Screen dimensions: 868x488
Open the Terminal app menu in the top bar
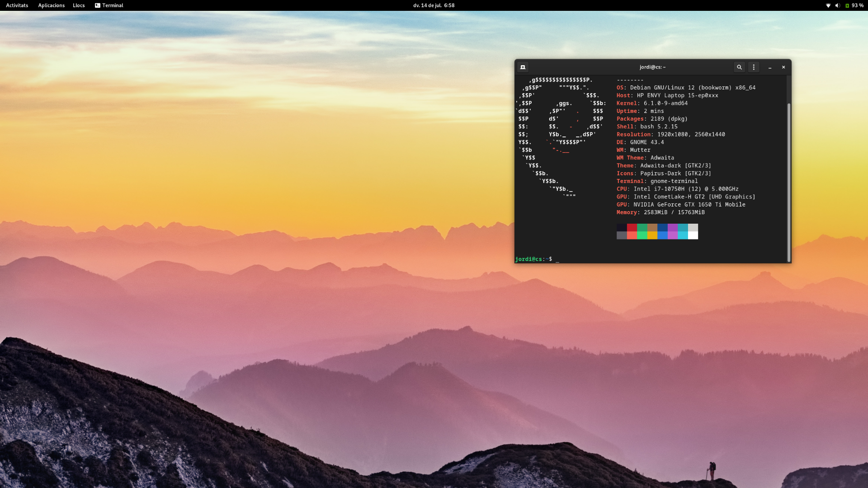click(x=109, y=5)
